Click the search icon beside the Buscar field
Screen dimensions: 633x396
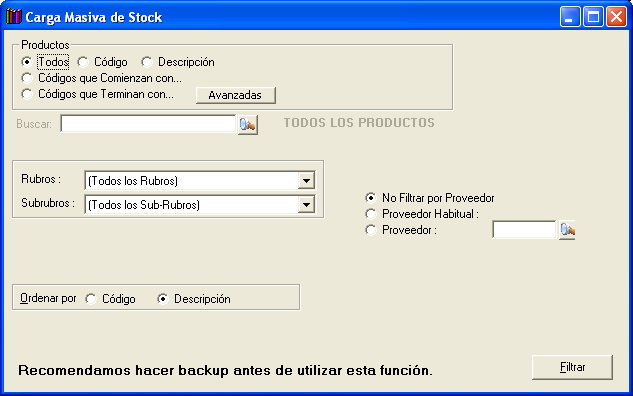247,125
